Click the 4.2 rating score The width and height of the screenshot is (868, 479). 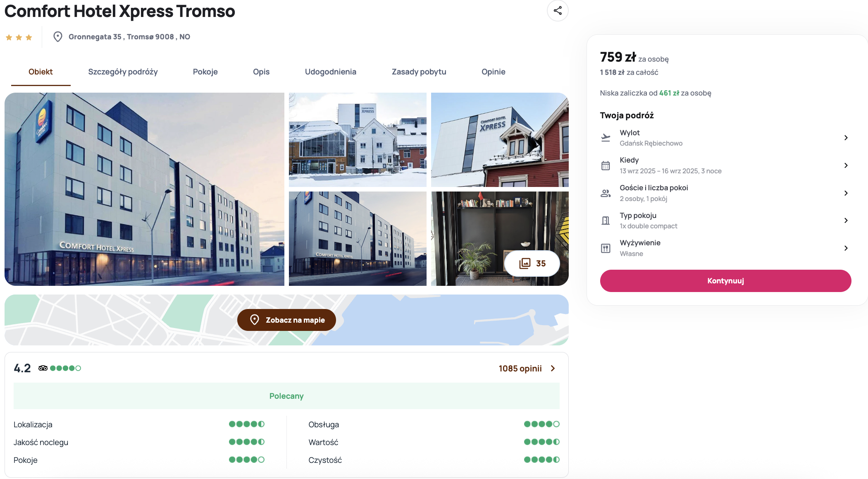click(x=22, y=368)
